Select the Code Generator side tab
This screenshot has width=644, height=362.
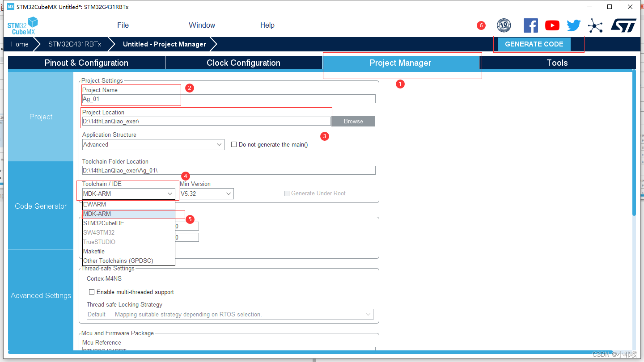pyautogui.click(x=41, y=206)
